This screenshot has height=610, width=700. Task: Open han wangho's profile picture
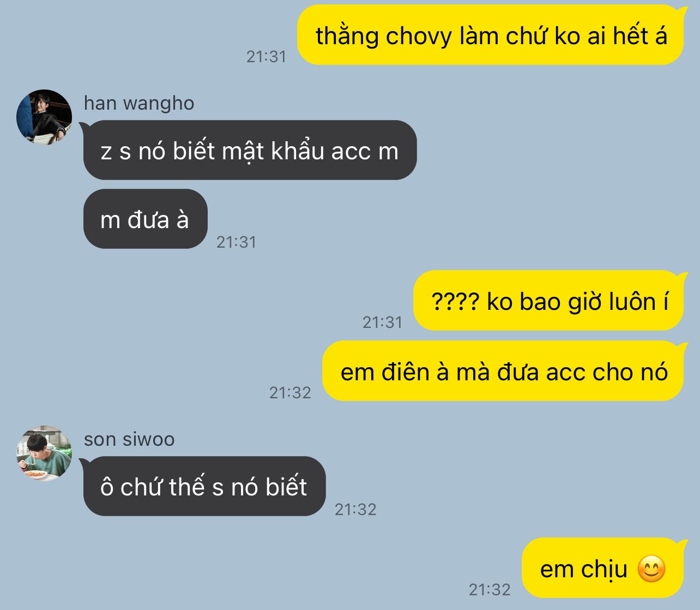[x=44, y=117]
